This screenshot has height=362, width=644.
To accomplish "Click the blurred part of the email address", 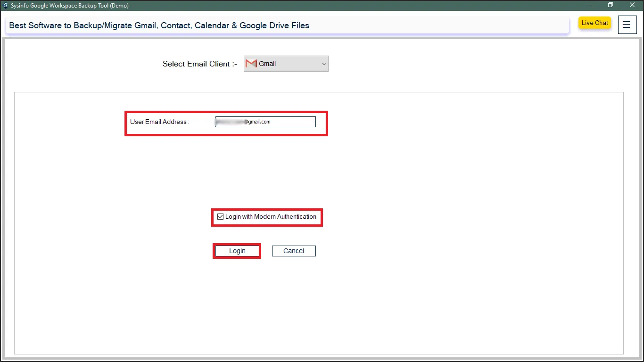I will coord(231,122).
